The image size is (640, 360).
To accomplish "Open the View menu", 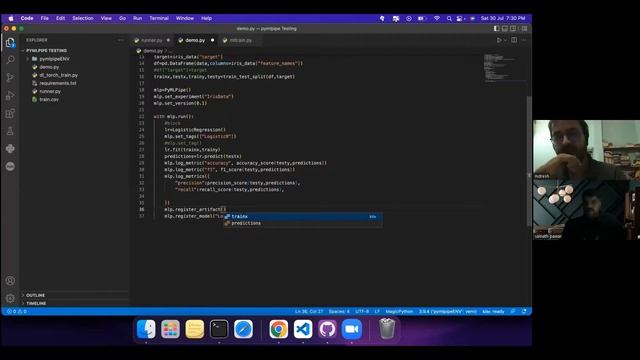I will click(x=106, y=18).
